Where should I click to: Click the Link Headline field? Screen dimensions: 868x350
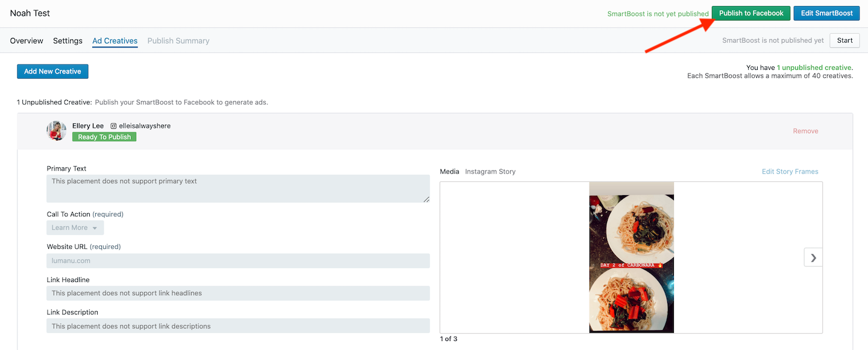238,293
